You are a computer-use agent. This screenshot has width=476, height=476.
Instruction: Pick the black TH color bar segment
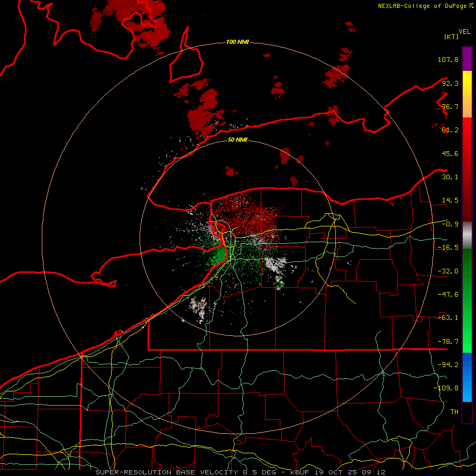(467, 412)
